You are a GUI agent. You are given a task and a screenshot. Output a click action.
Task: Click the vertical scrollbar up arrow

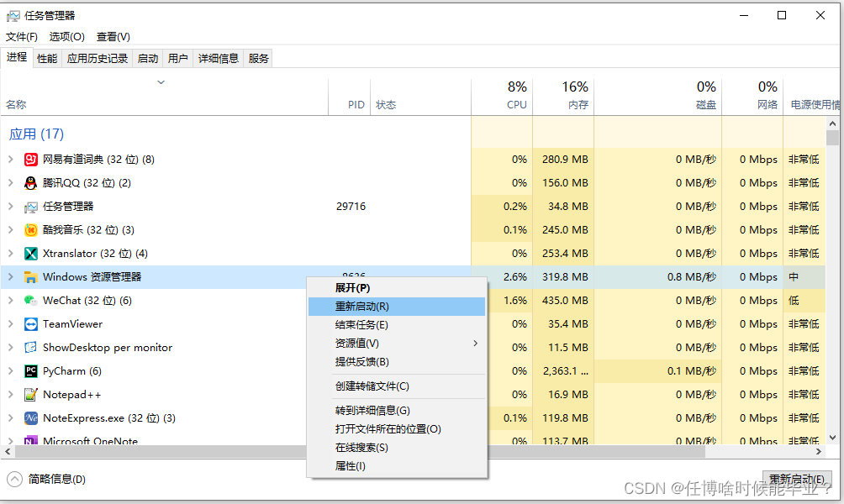[832, 123]
